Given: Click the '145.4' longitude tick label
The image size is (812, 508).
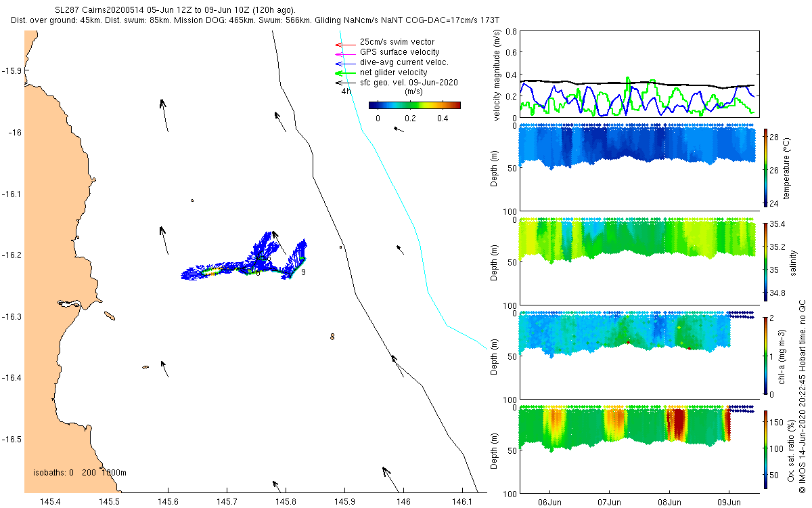Looking at the screenshot, I should (50, 501).
